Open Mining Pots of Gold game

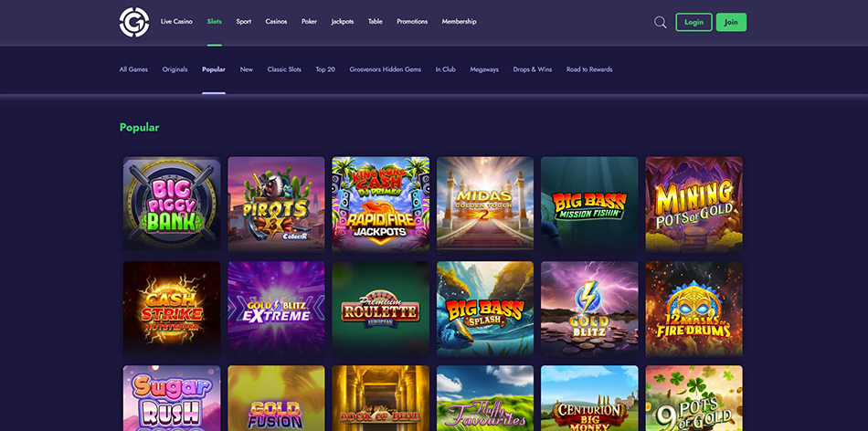pos(694,205)
